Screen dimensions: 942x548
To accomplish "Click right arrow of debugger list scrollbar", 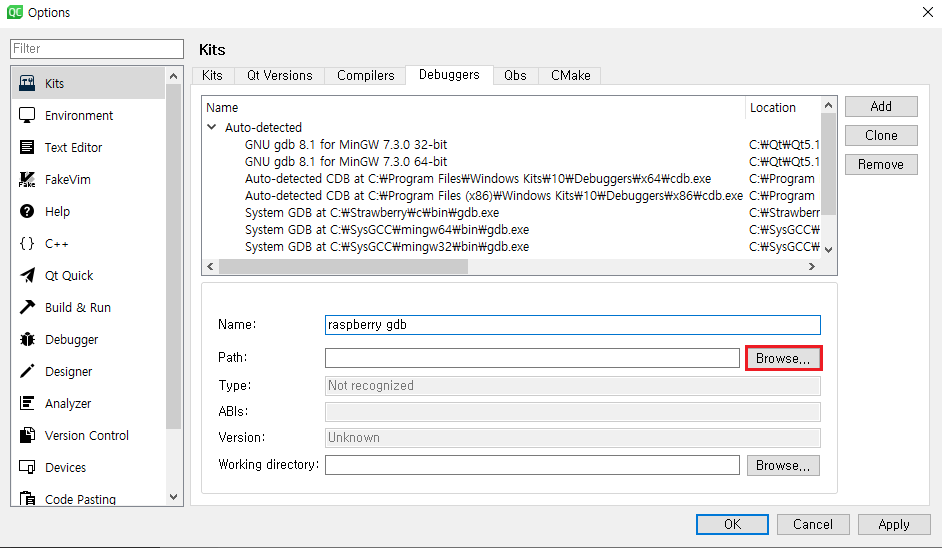I will coord(812,266).
